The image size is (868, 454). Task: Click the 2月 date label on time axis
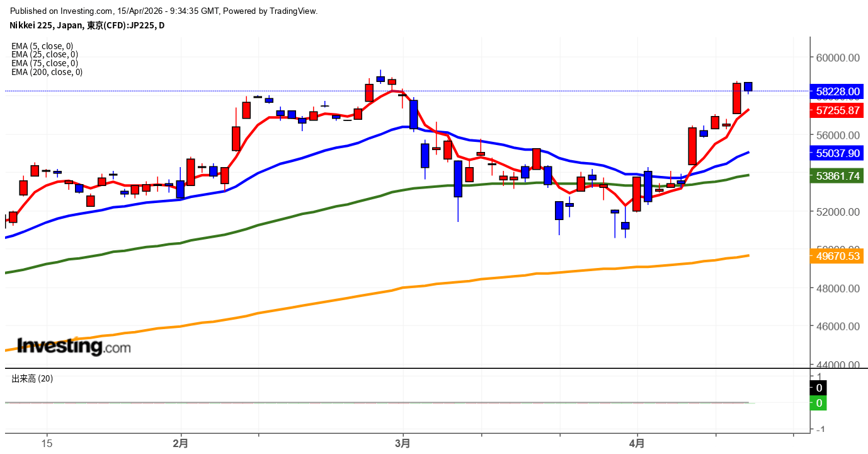tap(181, 443)
